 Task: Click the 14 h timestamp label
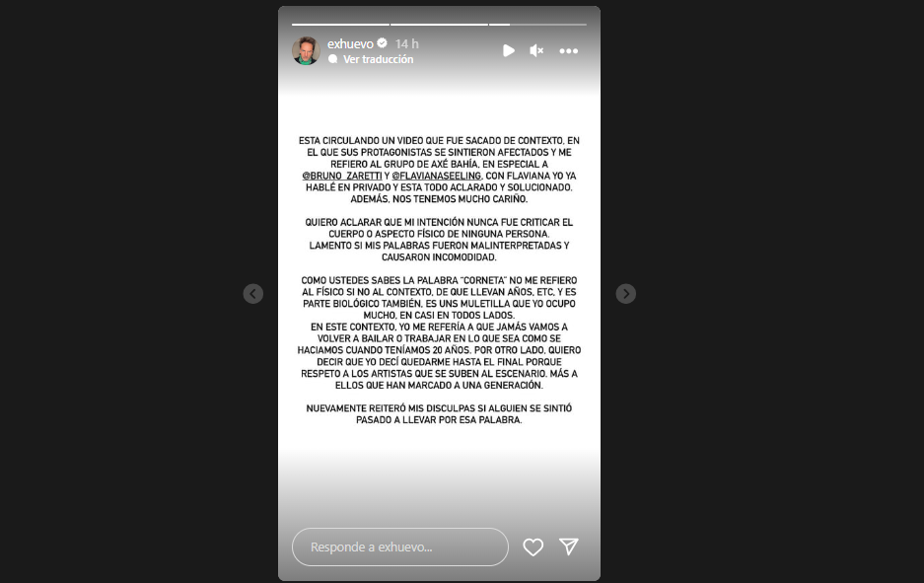[x=406, y=43]
